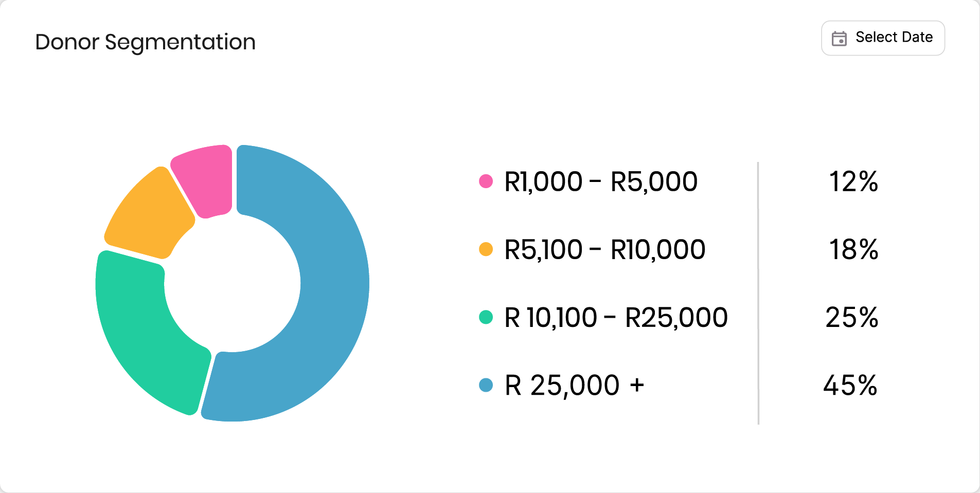
Task: Open date range options via calendar control
Action: (x=840, y=38)
